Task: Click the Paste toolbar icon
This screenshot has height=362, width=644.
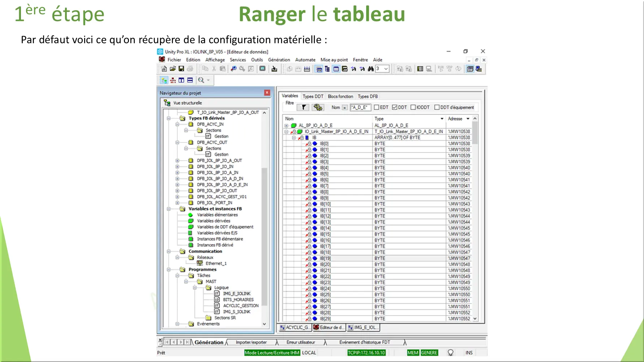Action: point(222,69)
